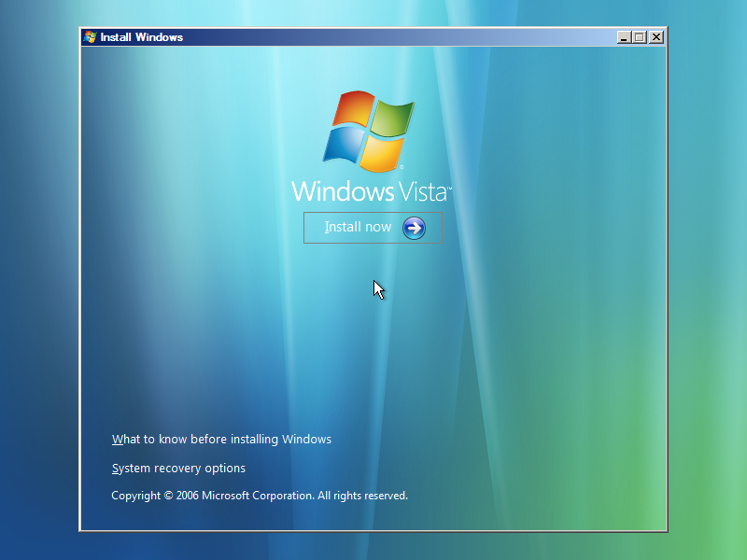Image resolution: width=747 pixels, height=560 pixels.
Task: Open What to know before installing Windows
Action: click(221, 439)
